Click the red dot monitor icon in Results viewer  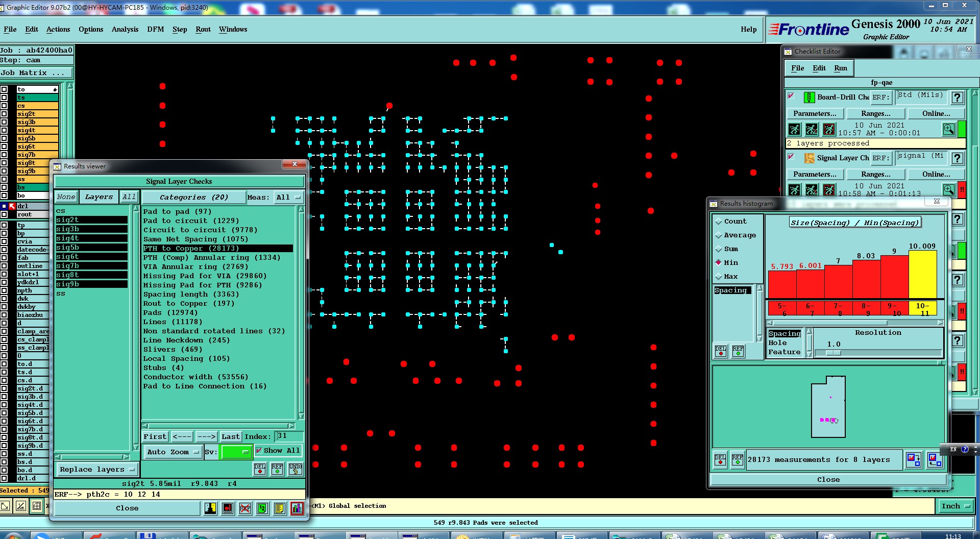pyautogui.click(x=228, y=508)
